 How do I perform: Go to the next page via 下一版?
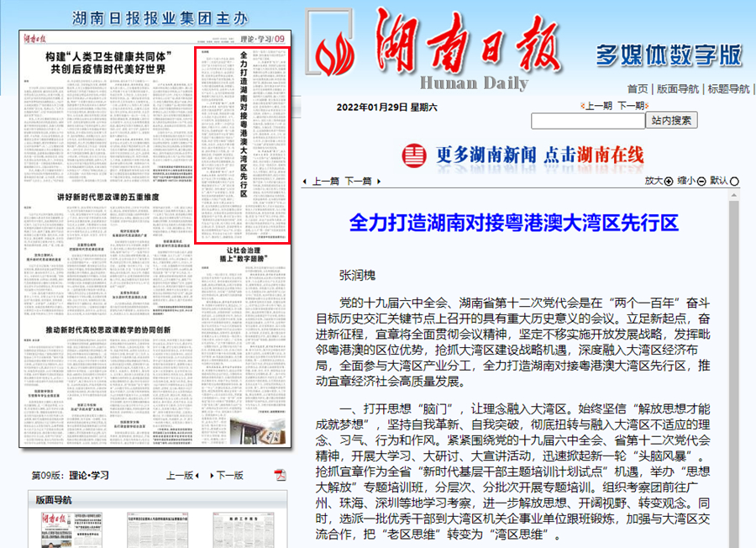point(229,476)
